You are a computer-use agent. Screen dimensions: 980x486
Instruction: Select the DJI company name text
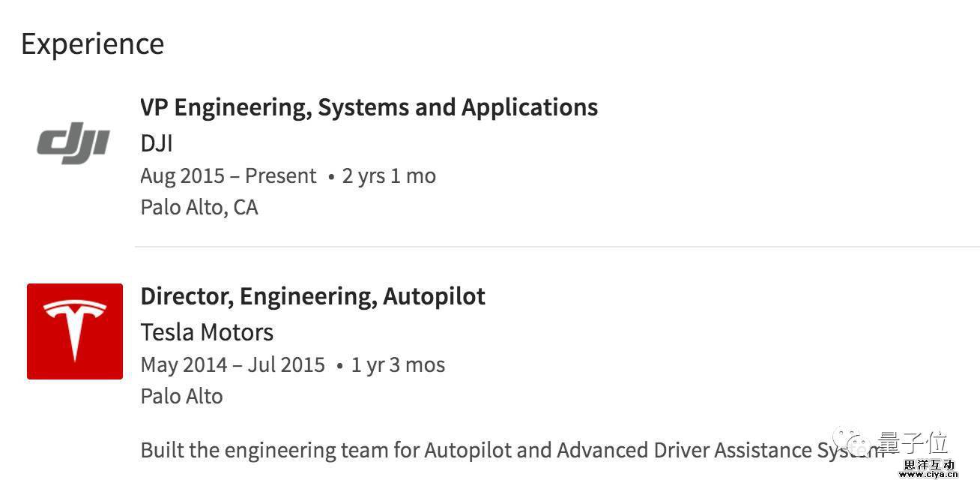(x=157, y=142)
